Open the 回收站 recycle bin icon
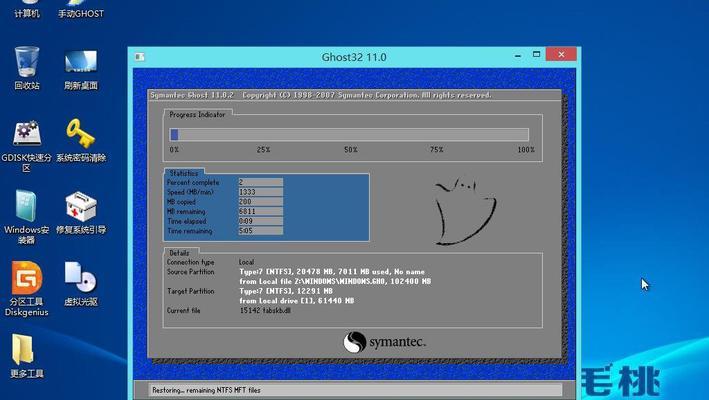This screenshot has height=400, width=709. [27, 68]
